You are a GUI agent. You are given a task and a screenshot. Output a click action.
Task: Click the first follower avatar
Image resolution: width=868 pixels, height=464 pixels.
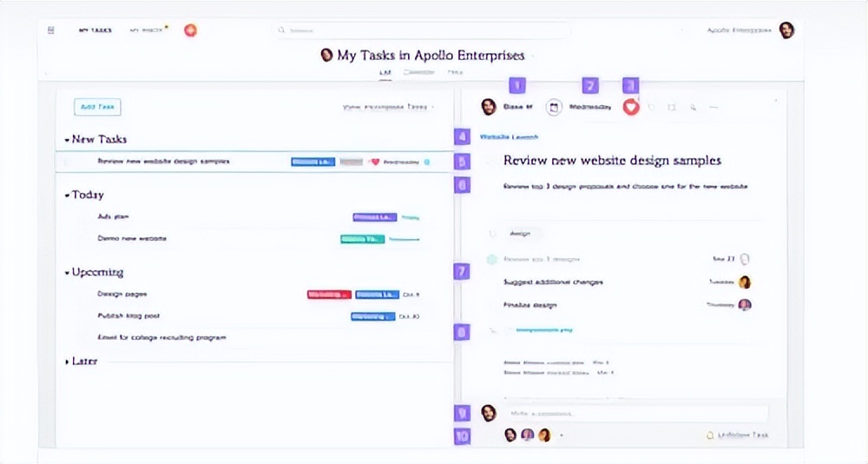pyautogui.click(x=510, y=435)
